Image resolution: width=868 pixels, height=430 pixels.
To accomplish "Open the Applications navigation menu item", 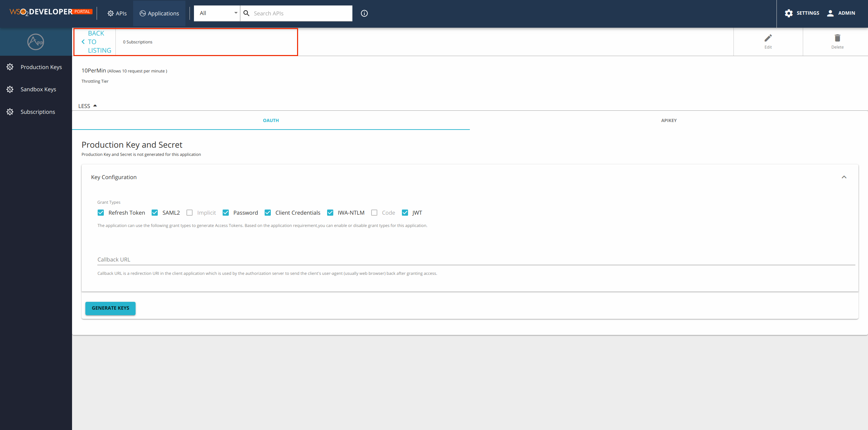I will pyautogui.click(x=159, y=13).
